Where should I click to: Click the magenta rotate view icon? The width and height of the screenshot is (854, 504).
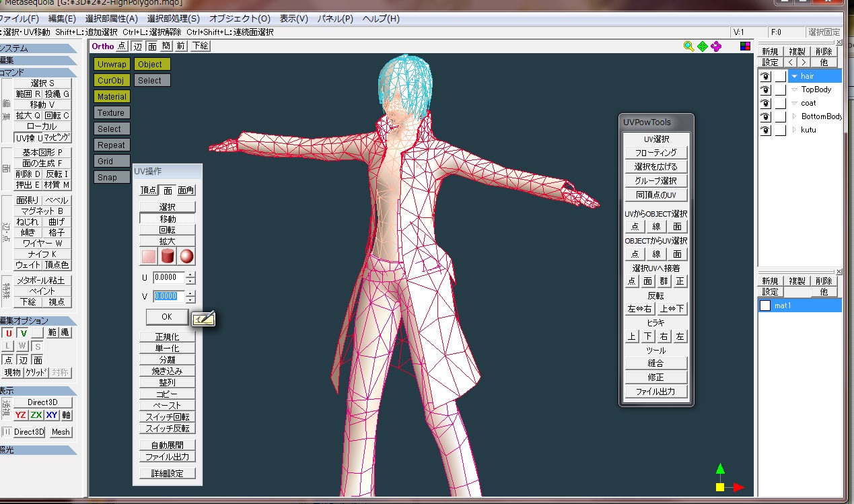click(716, 46)
